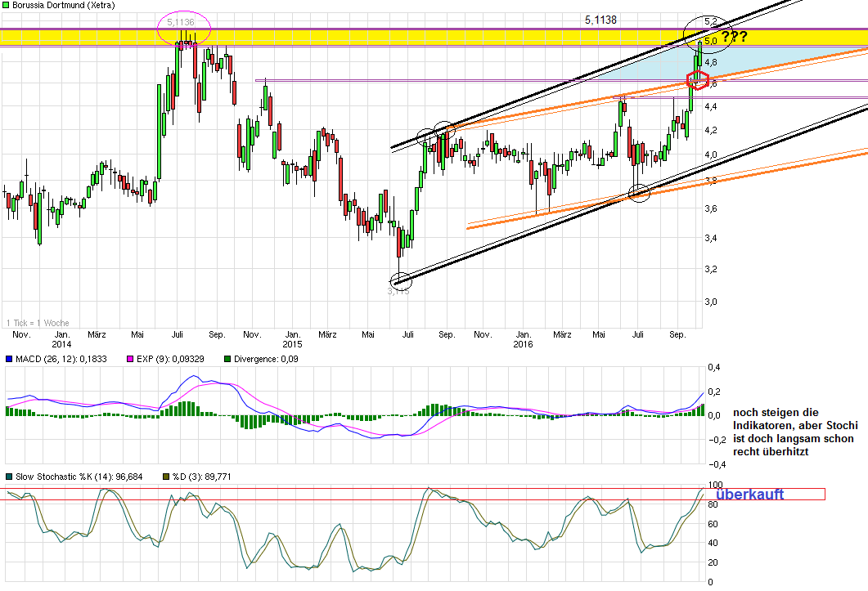Click the '20' stochastic axis label
The image size is (868, 591).
(x=713, y=562)
